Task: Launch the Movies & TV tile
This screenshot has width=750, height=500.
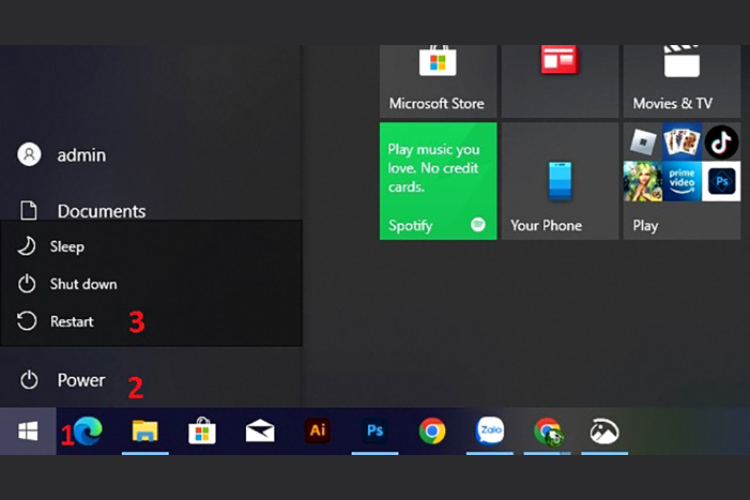Action: coord(681,80)
